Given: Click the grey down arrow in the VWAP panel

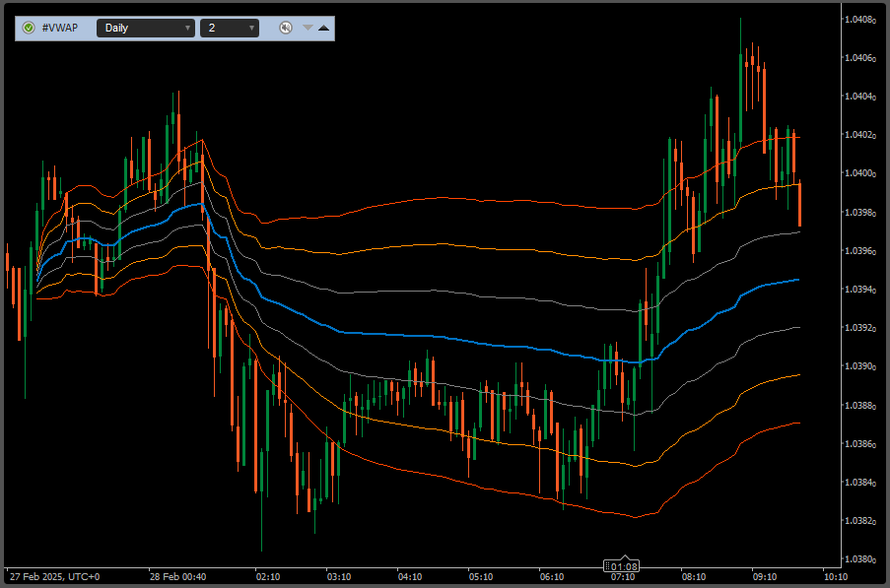Looking at the screenshot, I should coord(308,28).
